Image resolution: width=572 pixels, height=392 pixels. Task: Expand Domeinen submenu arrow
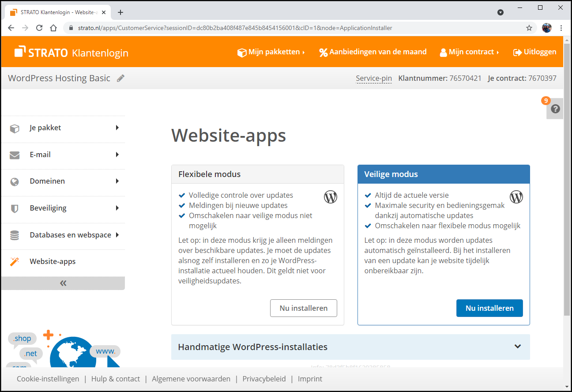pos(117,181)
